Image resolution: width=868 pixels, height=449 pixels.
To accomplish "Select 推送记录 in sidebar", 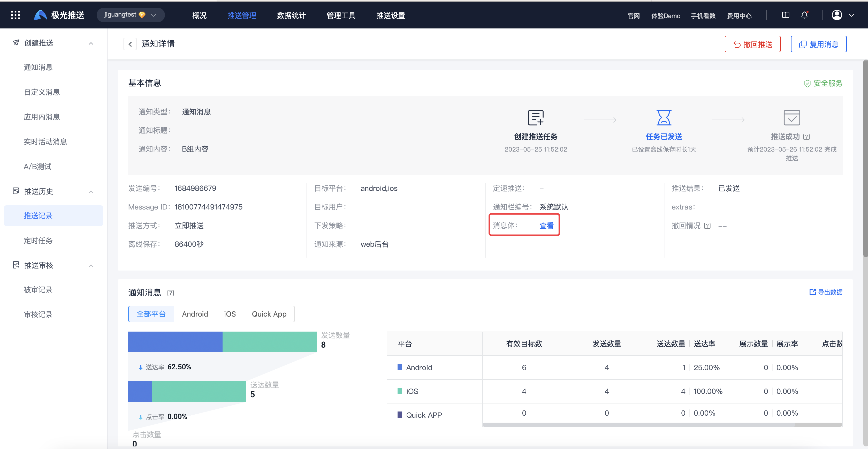I will point(53,216).
